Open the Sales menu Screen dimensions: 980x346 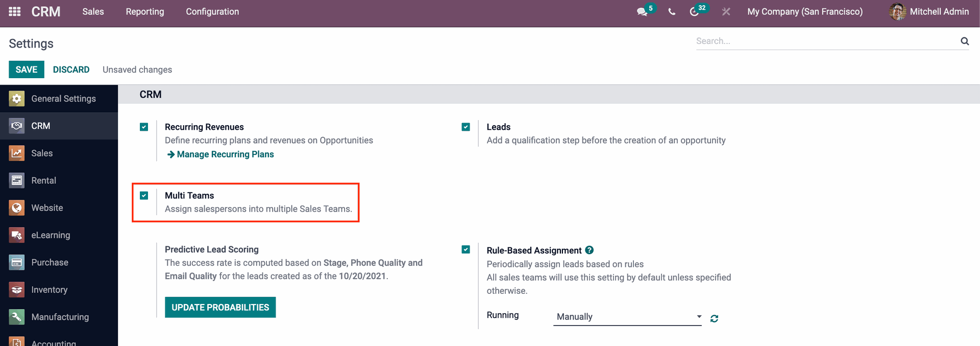93,11
